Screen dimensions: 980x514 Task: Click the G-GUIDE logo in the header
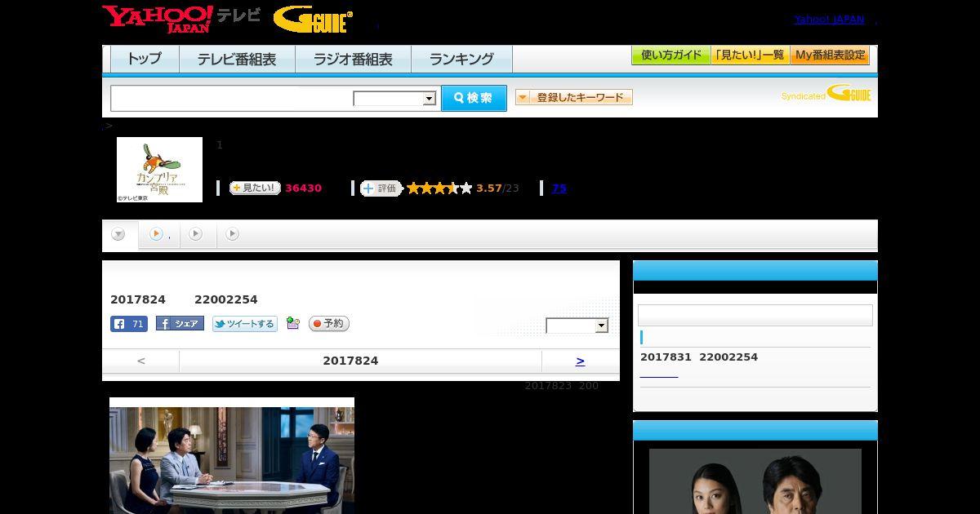313,20
